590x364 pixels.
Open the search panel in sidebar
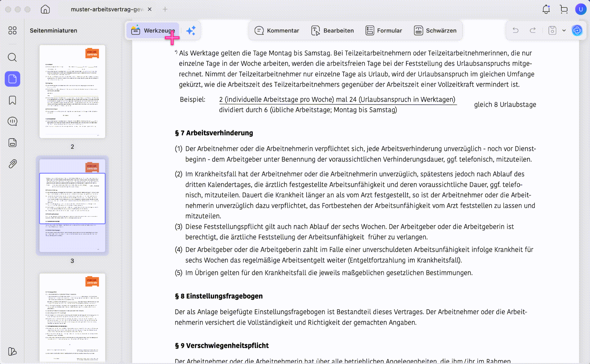(x=13, y=58)
